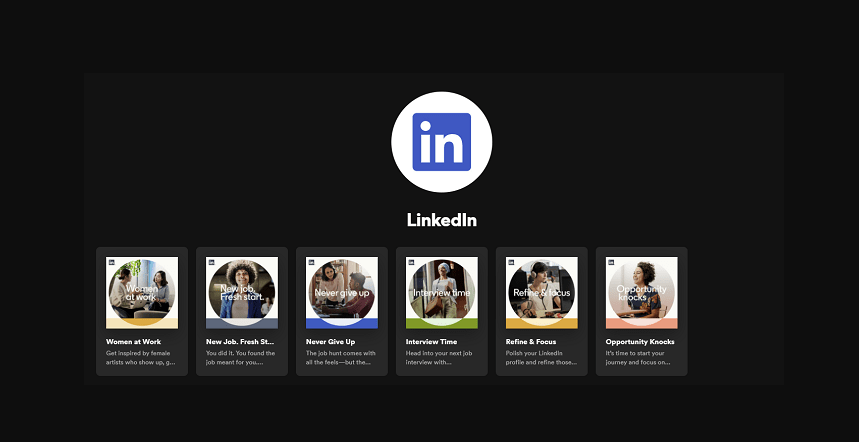Click small LinkedIn badge on New Job cover
The width and height of the screenshot is (859, 442).
click(x=211, y=262)
